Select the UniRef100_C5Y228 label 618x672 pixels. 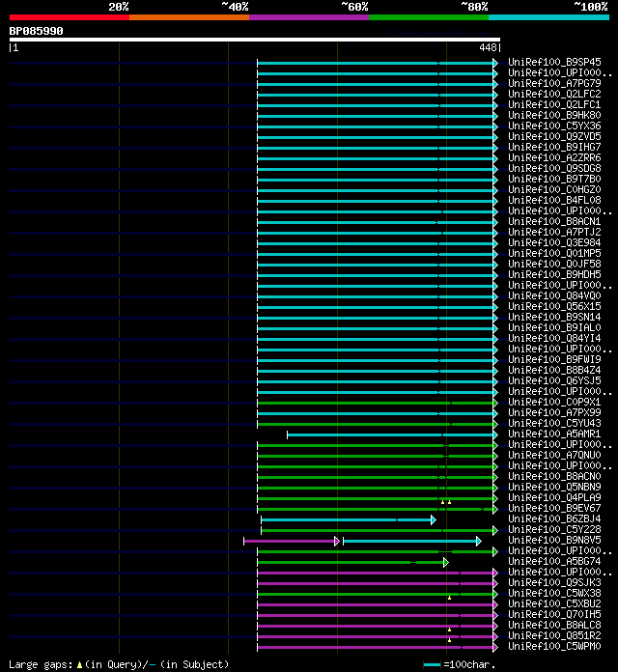coord(554,530)
